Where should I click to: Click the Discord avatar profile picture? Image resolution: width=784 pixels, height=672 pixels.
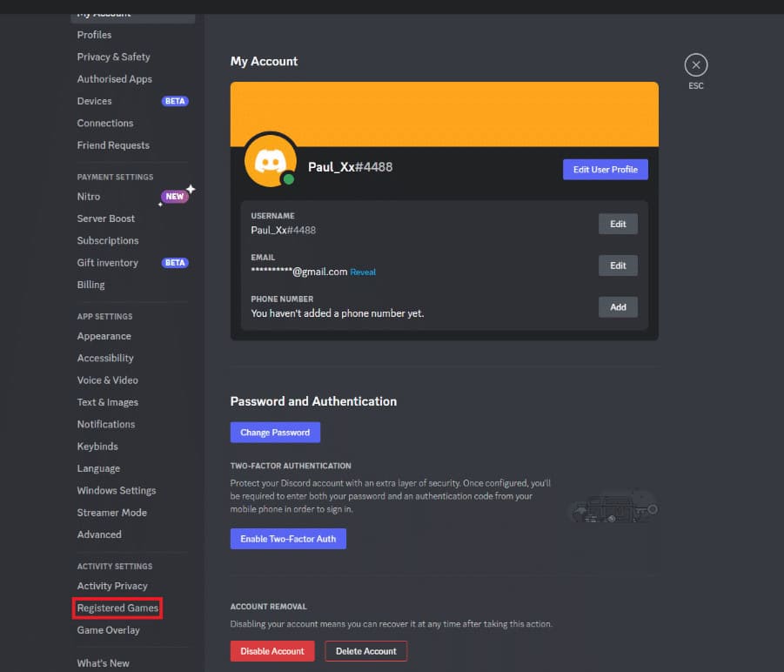(x=271, y=160)
